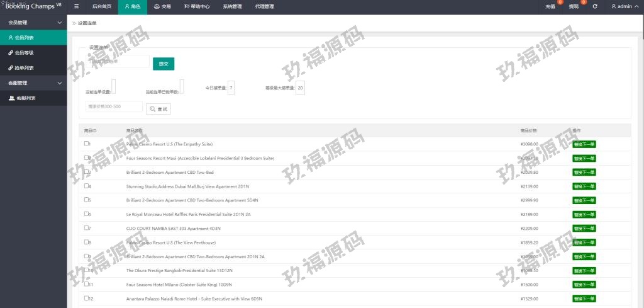Click the 系统管理 top menu item
This screenshot has width=644, height=308.
pyautogui.click(x=232, y=6)
